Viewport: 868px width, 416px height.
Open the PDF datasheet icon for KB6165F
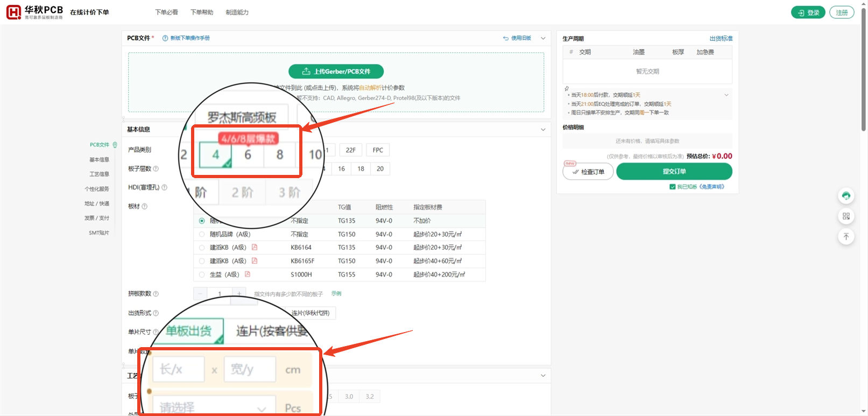pyautogui.click(x=255, y=261)
